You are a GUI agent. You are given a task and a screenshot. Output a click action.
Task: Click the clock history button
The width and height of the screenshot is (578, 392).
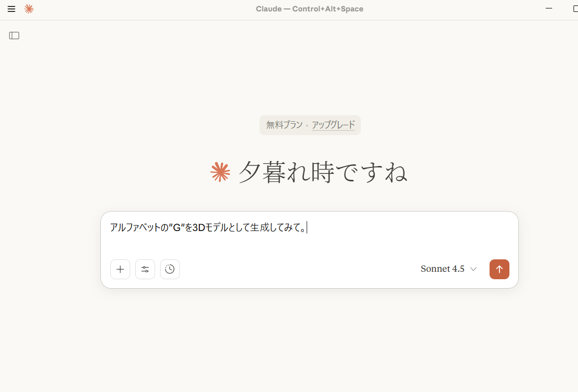[x=170, y=269]
